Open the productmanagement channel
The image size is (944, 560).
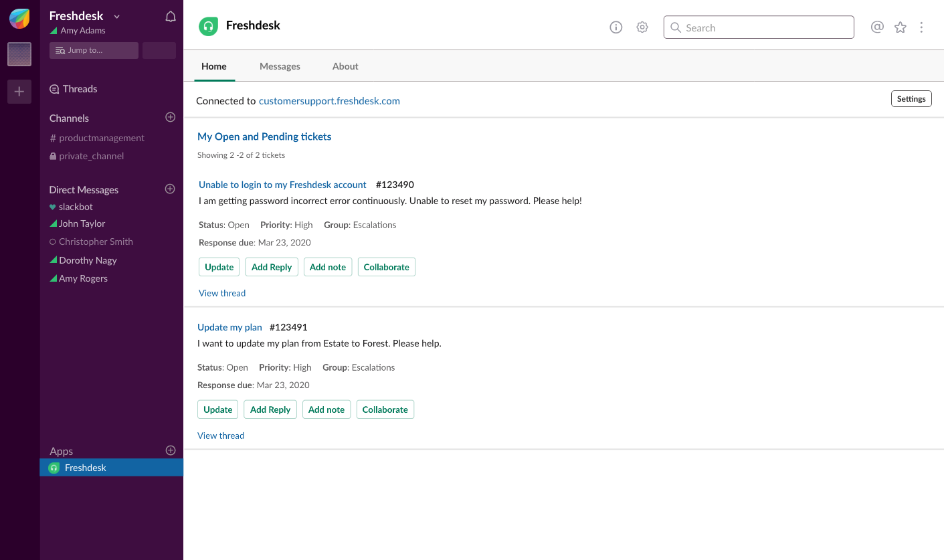[97, 138]
